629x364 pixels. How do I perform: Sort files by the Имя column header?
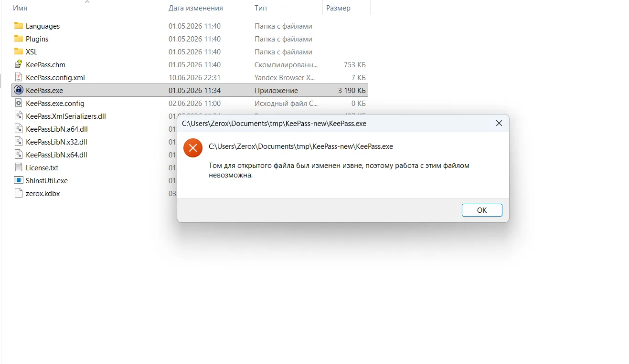pyautogui.click(x=20, y=8)
